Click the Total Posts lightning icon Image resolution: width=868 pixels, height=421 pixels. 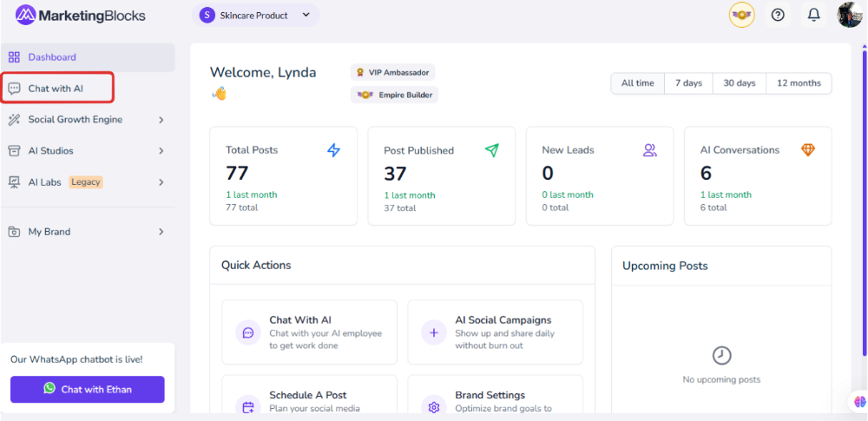[x=334, y=150]
